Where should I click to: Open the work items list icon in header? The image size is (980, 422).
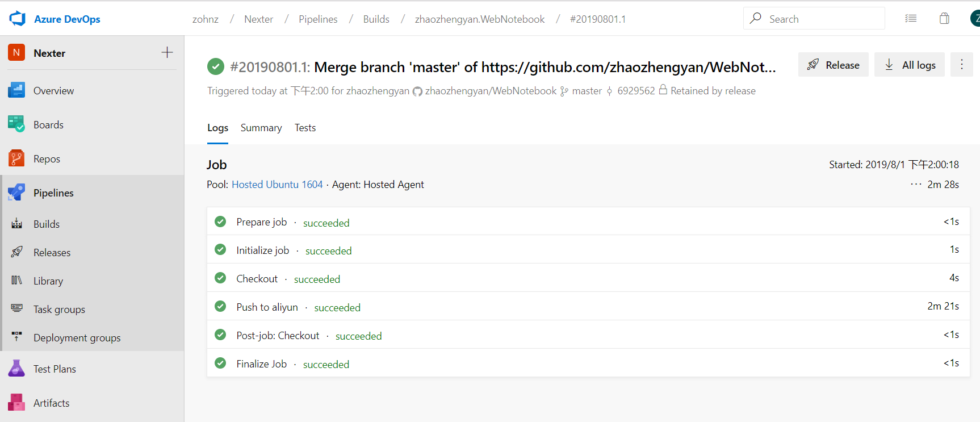(x=911, y=19)
